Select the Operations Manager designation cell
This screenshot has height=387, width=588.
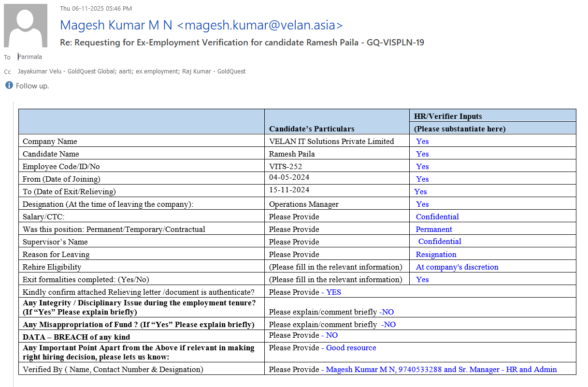click(303, 204)
